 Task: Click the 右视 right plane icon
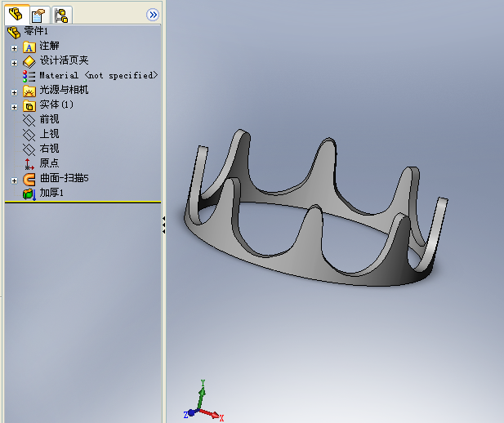click(x=29, y=149)
